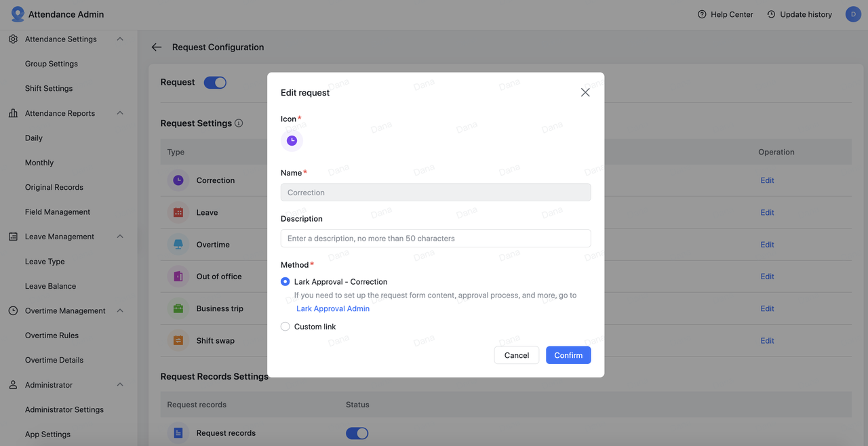
Task: Open Group Settings in sidebar
Action: (52, 64)
